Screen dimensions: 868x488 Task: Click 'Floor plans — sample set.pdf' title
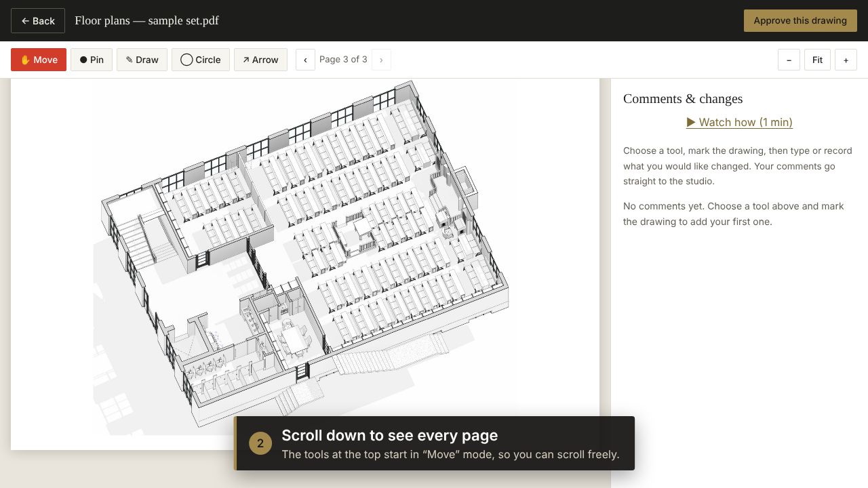[146, 20]
